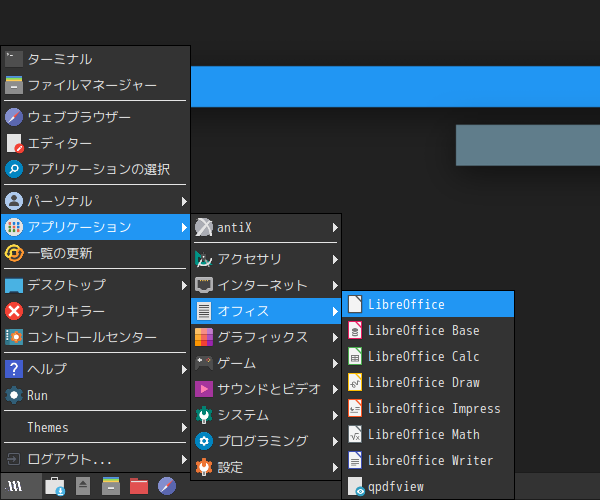Select the オフィス menu entry
This screenshot has width=600, height=500.
click(266, 311)
